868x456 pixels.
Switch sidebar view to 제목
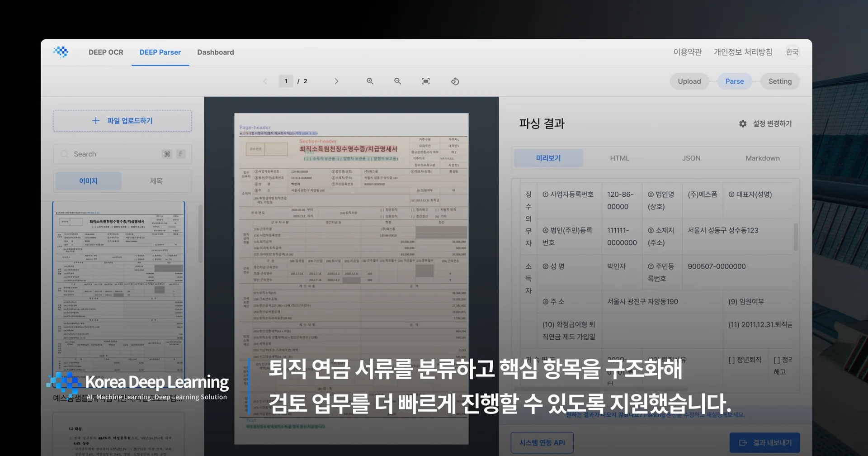pyautogui.click(x=156, y=180)
